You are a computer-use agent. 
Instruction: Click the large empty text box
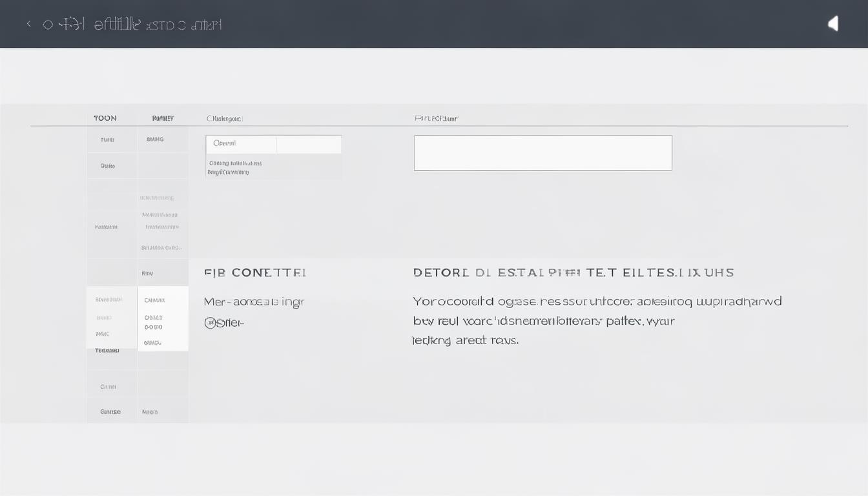pos(542,153)
